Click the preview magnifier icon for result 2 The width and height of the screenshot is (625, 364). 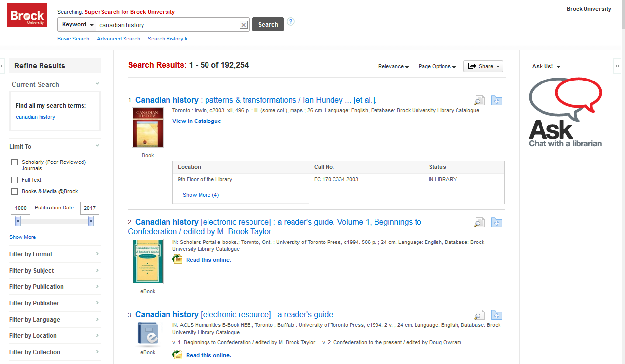[479, 223]
